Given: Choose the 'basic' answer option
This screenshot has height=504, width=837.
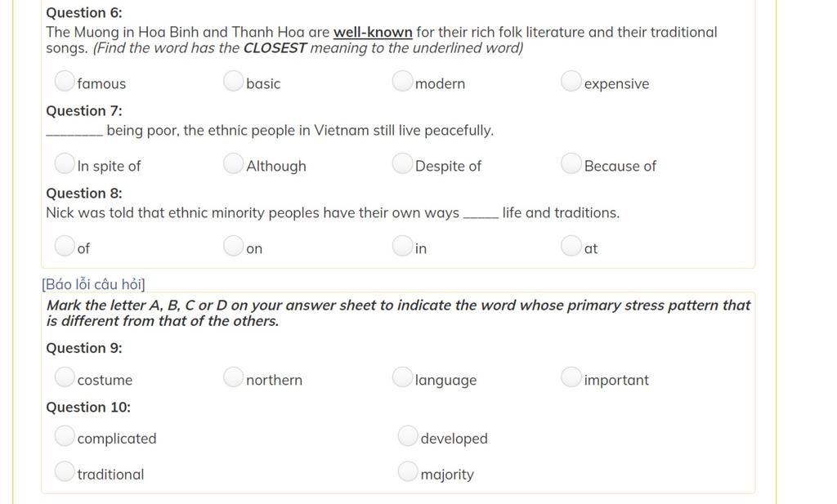Looking at the screenshot, I should click(233, 81).
